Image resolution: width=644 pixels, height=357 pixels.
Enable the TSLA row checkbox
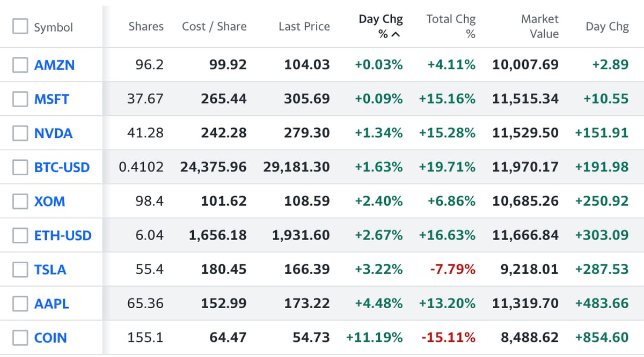pos(20,269)
